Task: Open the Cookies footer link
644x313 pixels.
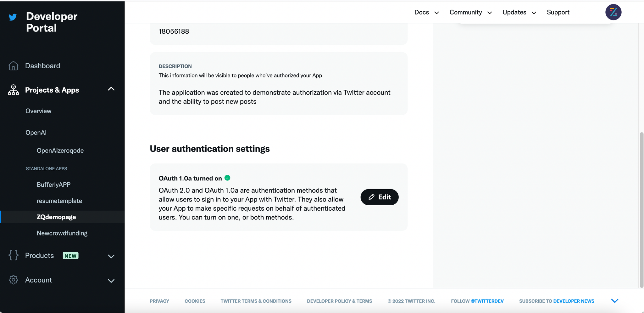Action: pyautogui.click(x=195, y=301)
